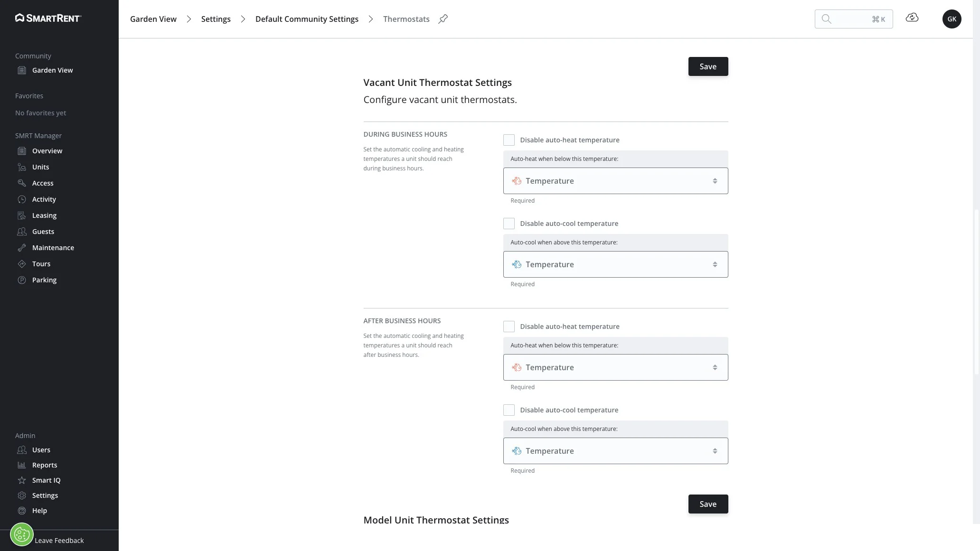This screenshot has height=551, width=980.
Task: Click the Help lifebuoy icon
Action: tap(22, 511)
